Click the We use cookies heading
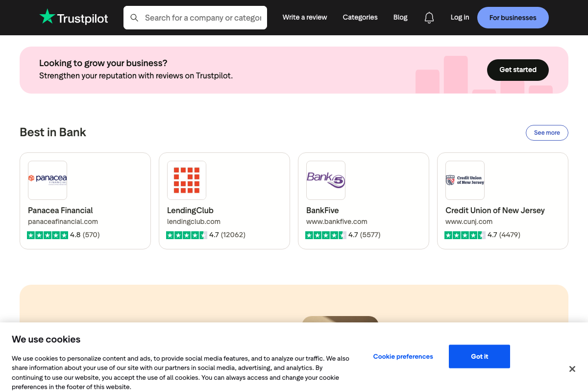Screen dimensions: 588x392 coord(46,339)
